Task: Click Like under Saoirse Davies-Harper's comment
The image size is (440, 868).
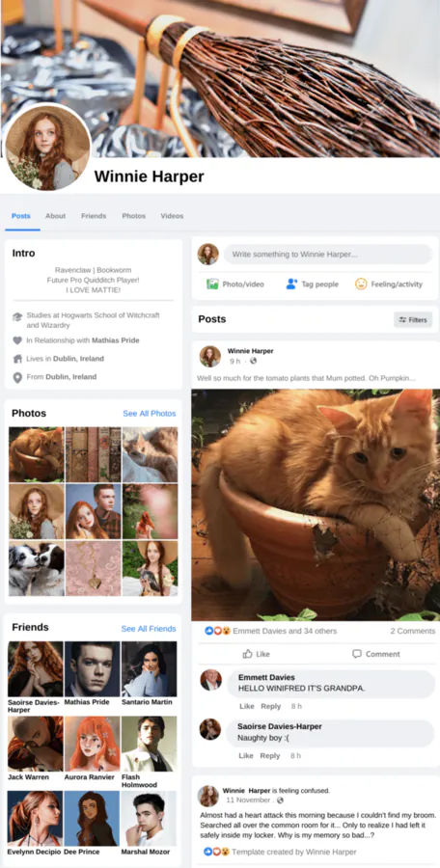Action: (247, 755)
